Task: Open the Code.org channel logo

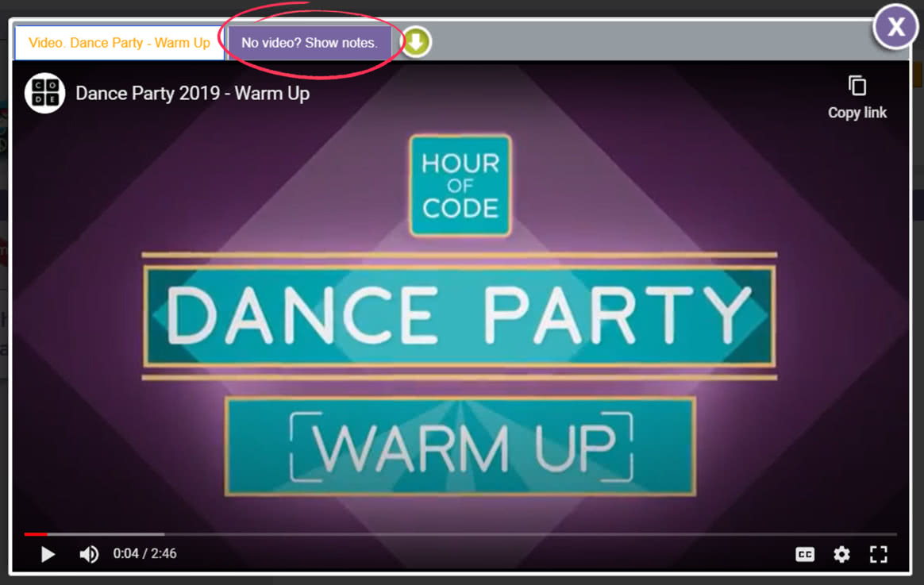Action: (44, 93)
